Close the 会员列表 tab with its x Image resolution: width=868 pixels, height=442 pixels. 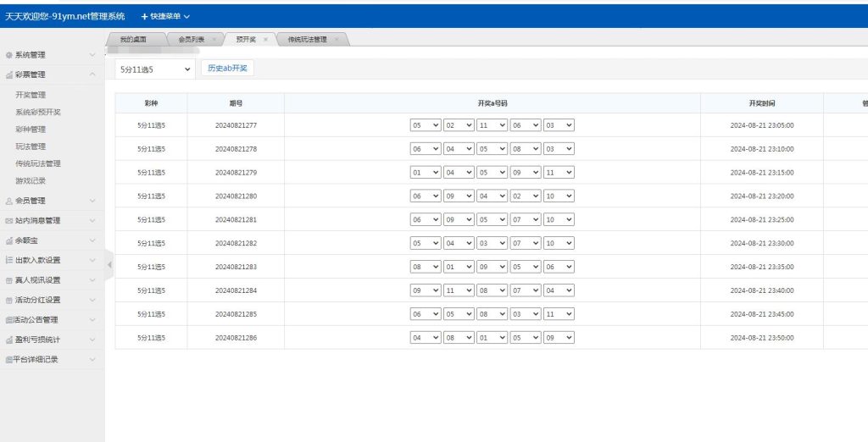pyautogui.click(x=214, y=39)
